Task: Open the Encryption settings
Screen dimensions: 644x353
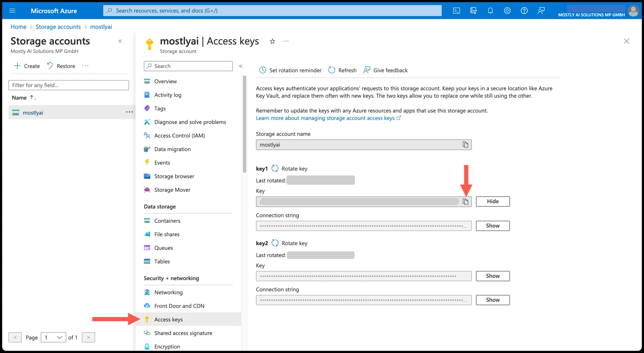Action: pos(167,346)
